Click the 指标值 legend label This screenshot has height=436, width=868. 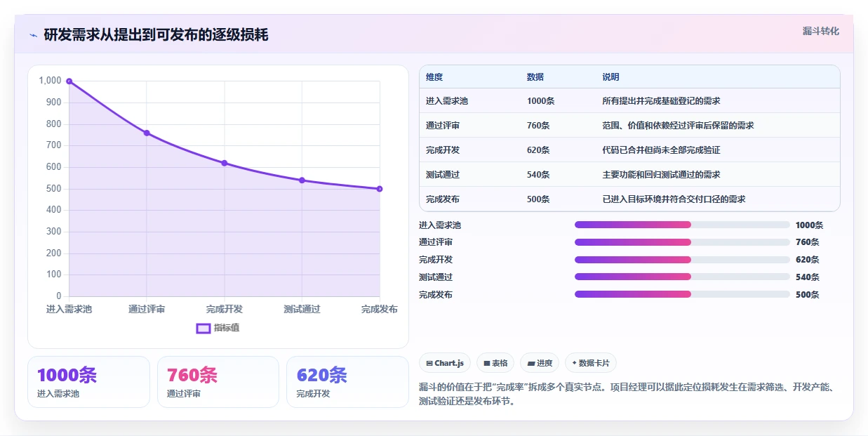[227, 328]
